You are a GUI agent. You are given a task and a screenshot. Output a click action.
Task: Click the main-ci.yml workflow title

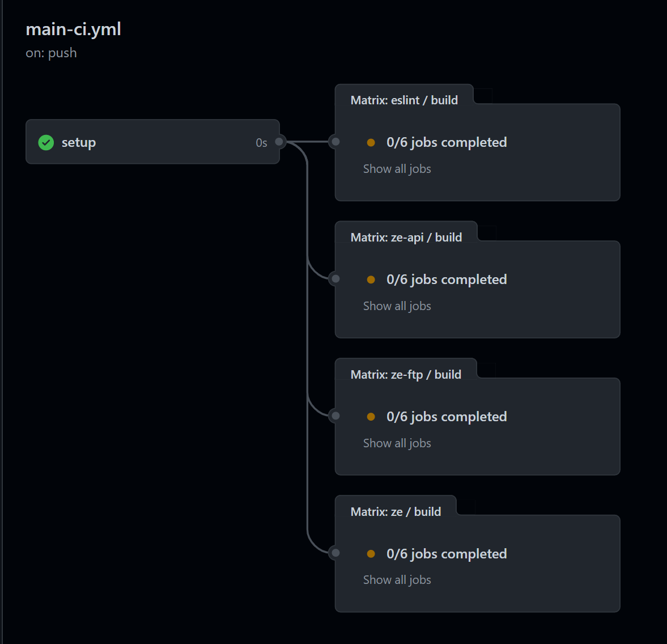click(x=73, y=29)
